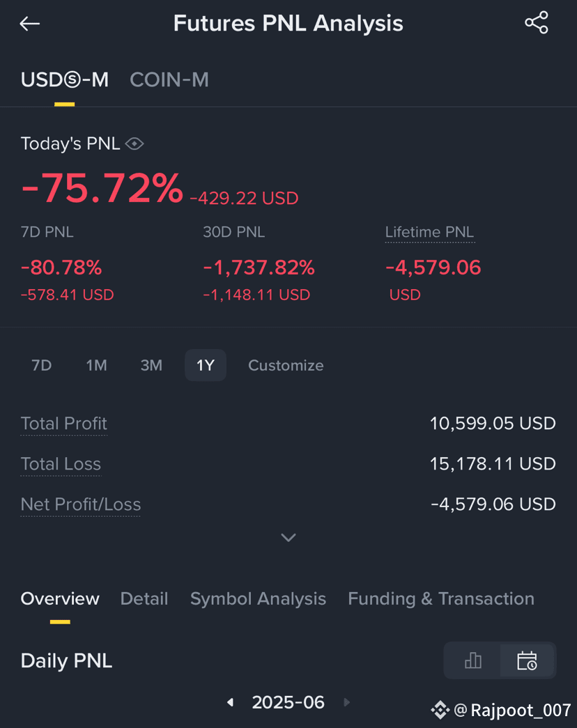
Task: Open the Detail tab
Action: pyautogui.click(x=144, y=599)
